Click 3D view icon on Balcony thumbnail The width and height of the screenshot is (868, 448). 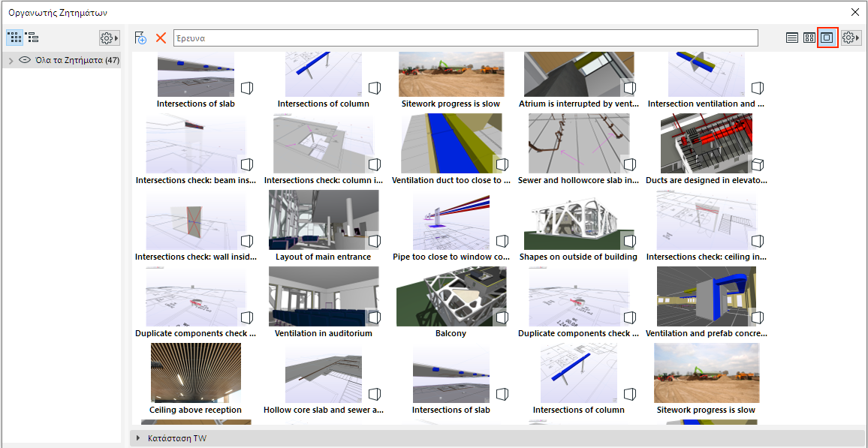pyautogui.click(x=502, y=317)
